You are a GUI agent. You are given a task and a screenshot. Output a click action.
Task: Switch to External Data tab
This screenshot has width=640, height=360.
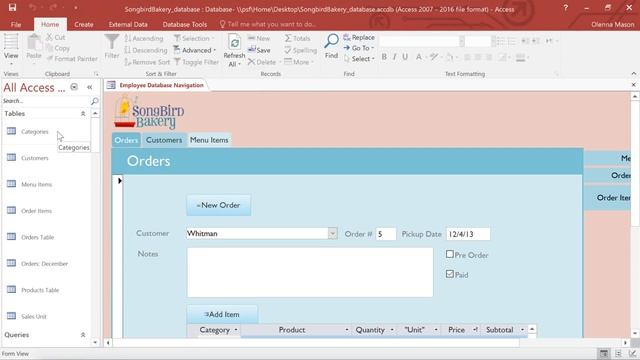128,24
